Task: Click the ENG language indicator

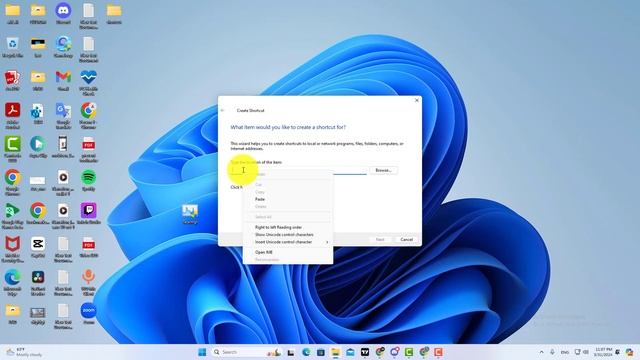Action: [x=565, y=352]
